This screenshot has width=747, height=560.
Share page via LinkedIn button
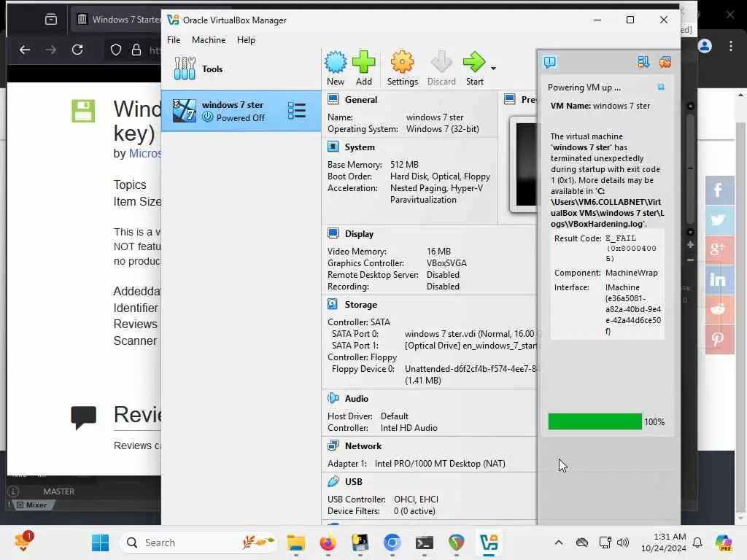click(x=719, y=280)
